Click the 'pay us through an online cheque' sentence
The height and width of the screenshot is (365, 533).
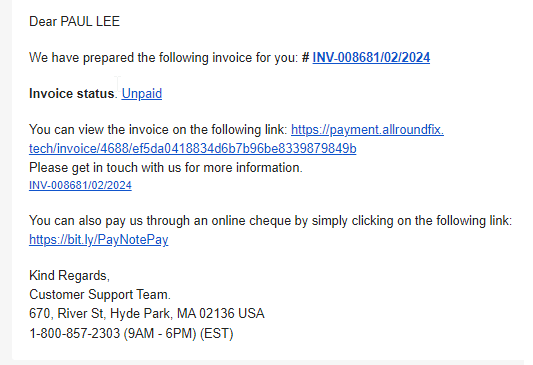(271, 221)
